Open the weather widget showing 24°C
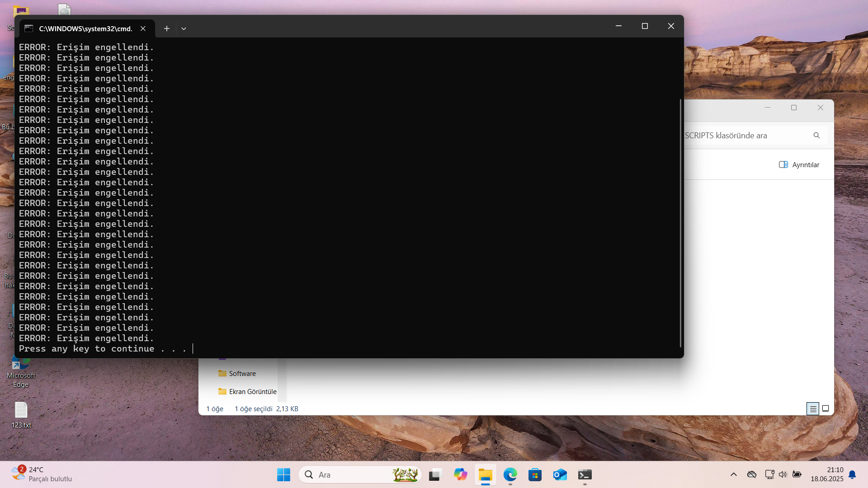The image size is (868, 488). (42, 474)
